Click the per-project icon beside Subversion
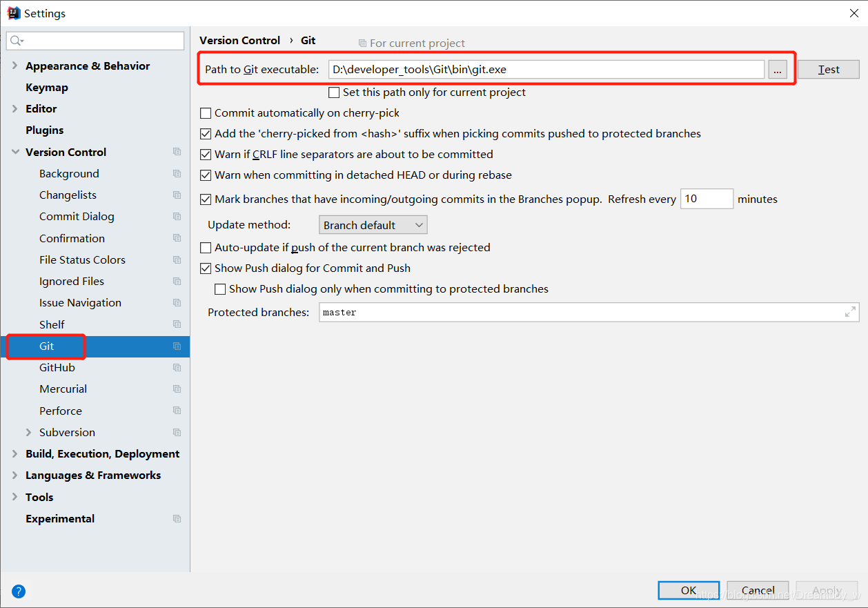Image resolution: width=868 pixels, height=608 pixels. click(177, 432)
